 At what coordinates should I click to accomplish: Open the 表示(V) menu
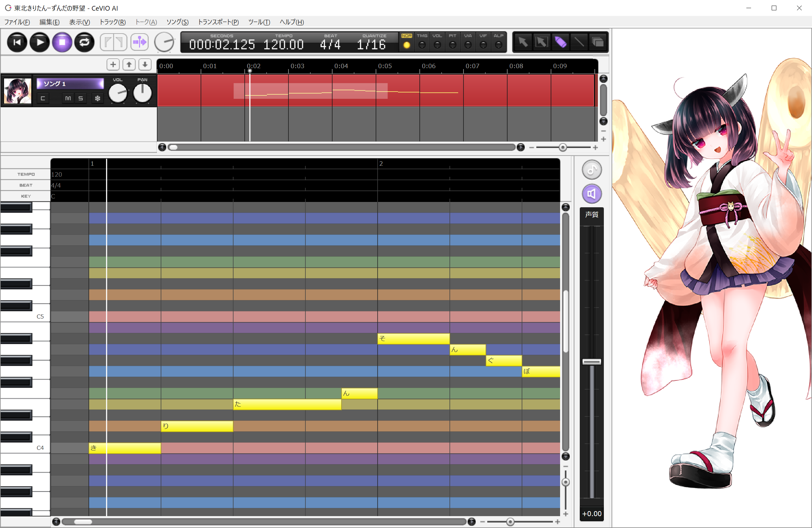[x=79, y=22]
